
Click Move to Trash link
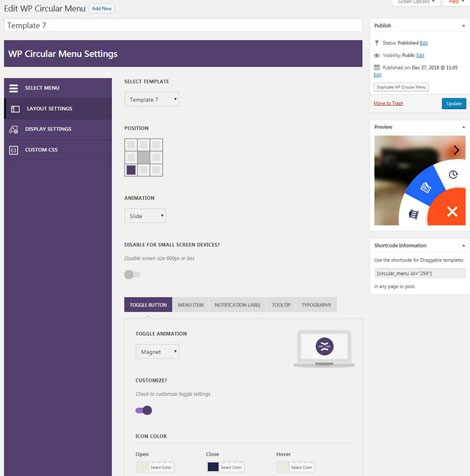[x=388, y=103]
